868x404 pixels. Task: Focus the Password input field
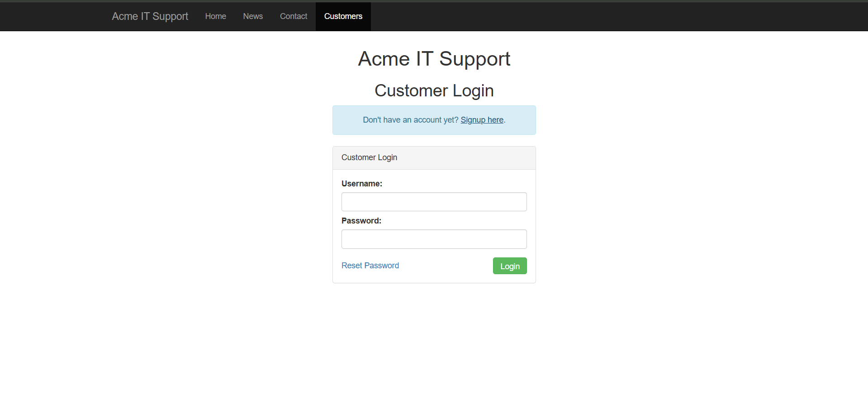click(434, 239)
